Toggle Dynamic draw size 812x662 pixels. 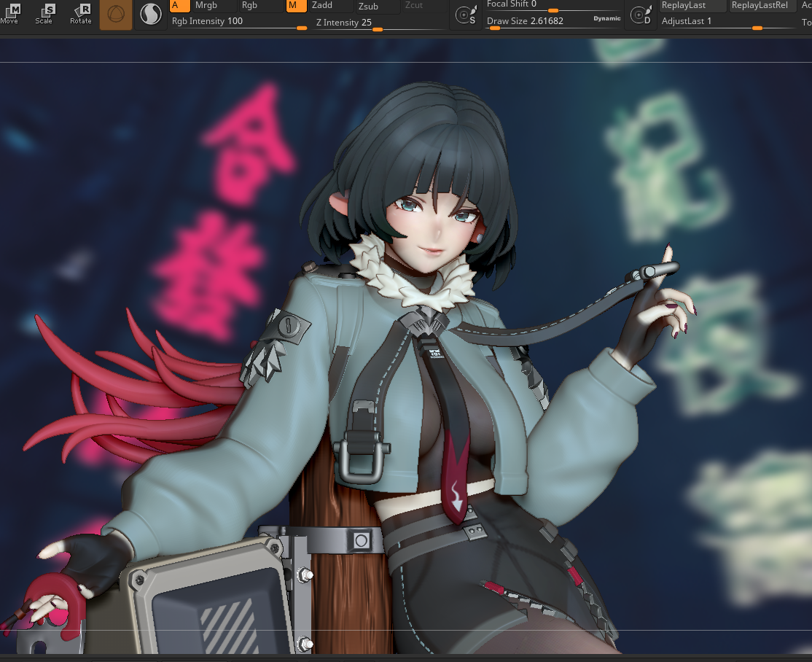[607, 18]
